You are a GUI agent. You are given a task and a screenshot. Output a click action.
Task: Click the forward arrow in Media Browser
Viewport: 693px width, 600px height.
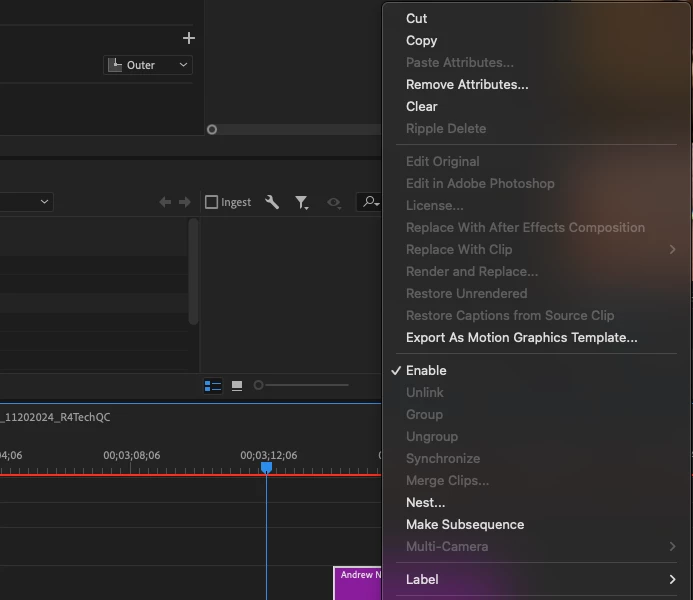(x=185, y=202)
